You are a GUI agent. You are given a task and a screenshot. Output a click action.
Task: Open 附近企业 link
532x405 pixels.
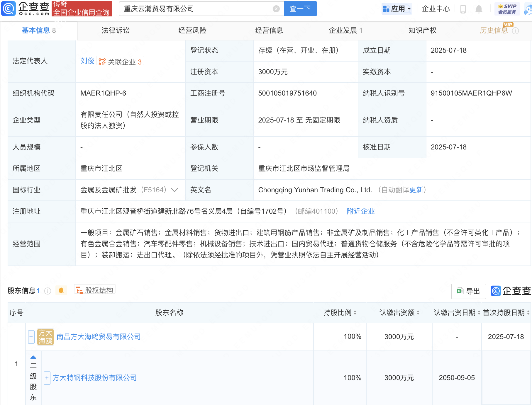[x=361, y=211]
